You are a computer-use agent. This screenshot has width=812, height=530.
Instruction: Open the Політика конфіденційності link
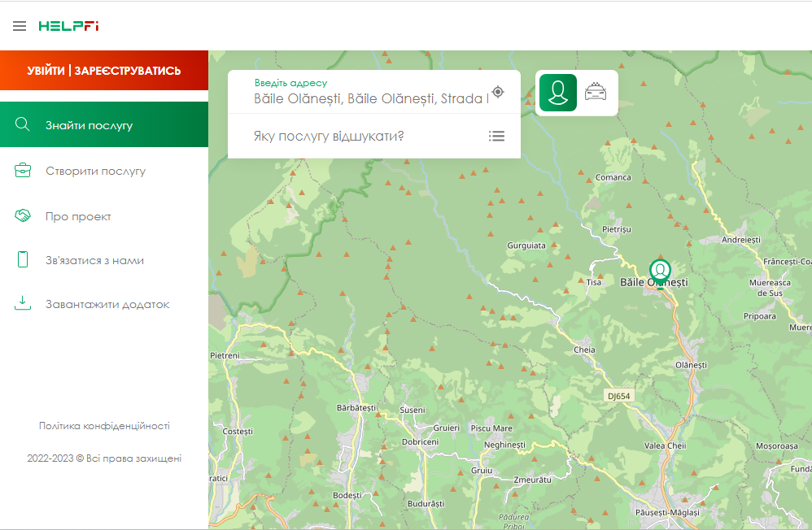(104, 426)
